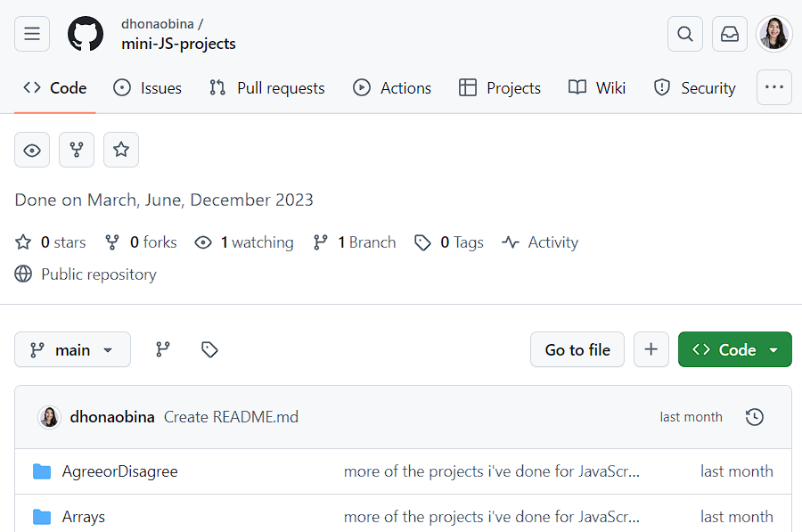Open the branches list icon beside main
This screenshot has height=532, width=802.
pos(163,349)
